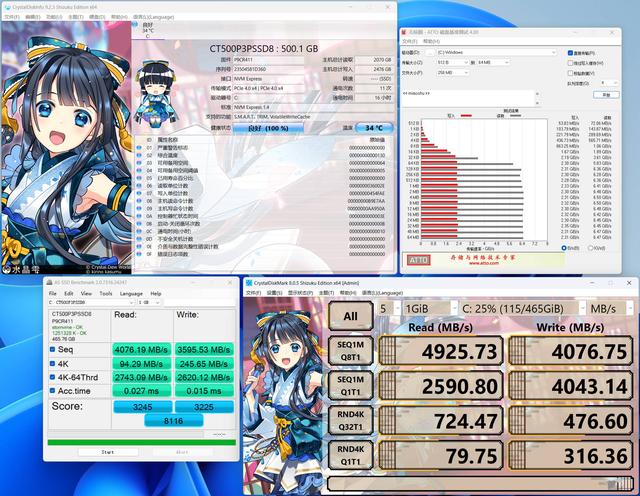The width and height of the screenshot is (640, 496).
Task: Open the C: 25% drive dropdown in CrystalDiskMark
Action: coord(524,309)
